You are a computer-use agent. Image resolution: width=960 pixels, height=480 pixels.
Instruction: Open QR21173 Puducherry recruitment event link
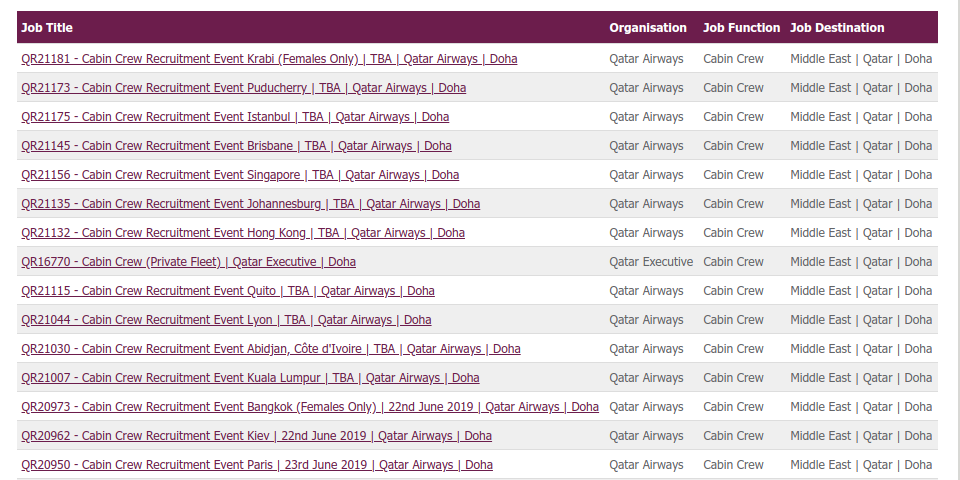point(244,88)
